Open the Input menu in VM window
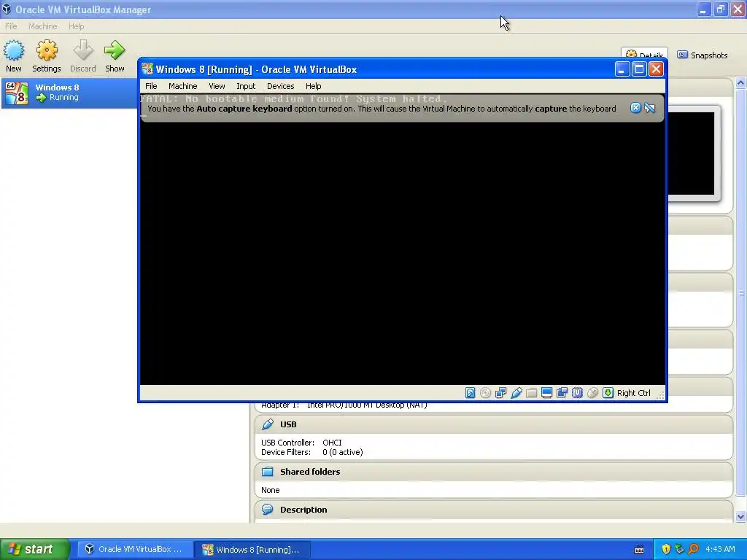This screenshot has height=560, width=747. click(246, 86)
